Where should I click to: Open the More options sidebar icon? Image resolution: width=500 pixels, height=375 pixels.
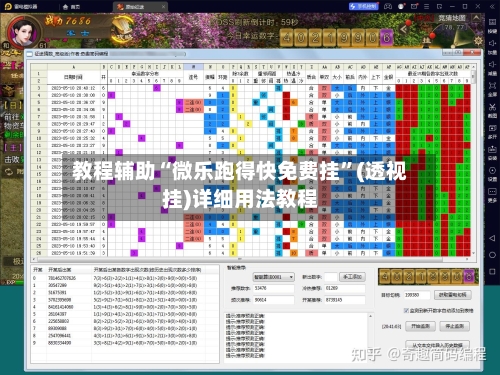click(x=492, y=195)
